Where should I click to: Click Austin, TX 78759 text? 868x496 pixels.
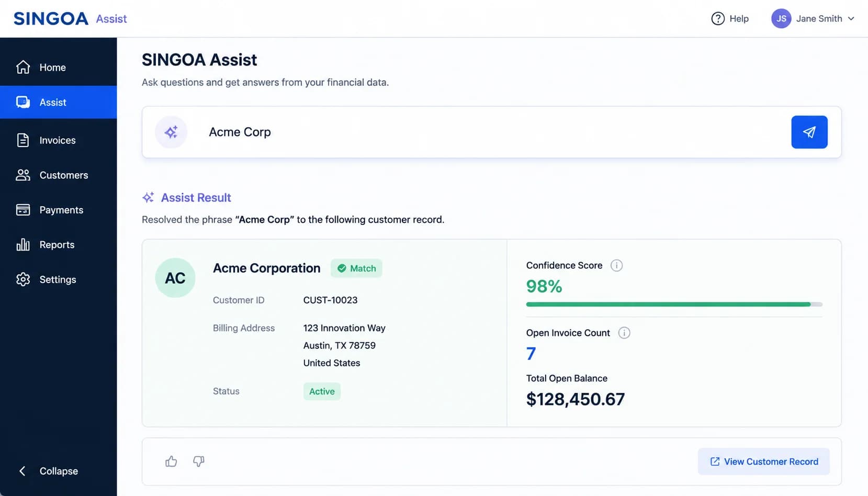tap(339, 345)
